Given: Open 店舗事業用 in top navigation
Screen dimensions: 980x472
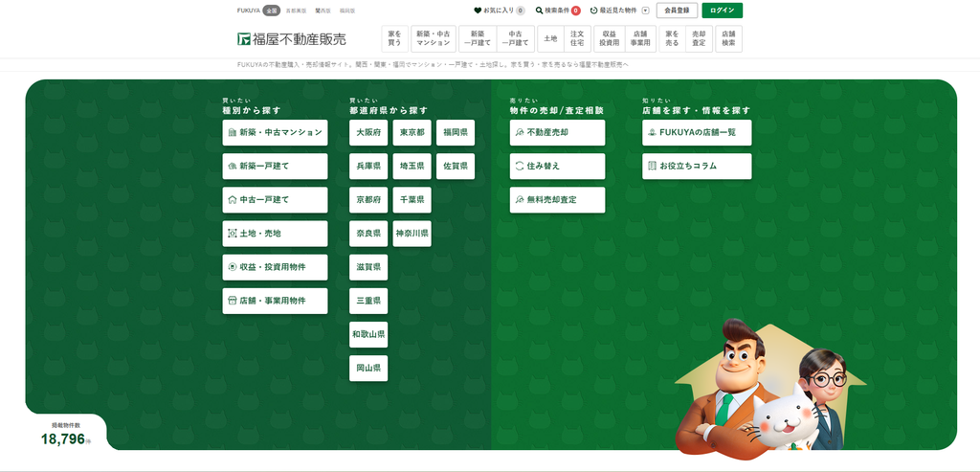Looking at the screenshot, I should coord(640,38).
